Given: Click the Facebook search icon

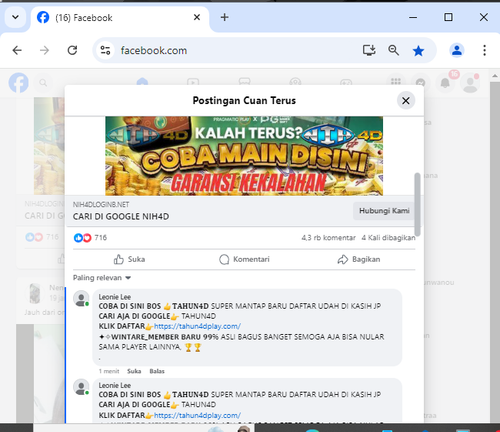Looking at the screenshot, I should tap(43, 83).
